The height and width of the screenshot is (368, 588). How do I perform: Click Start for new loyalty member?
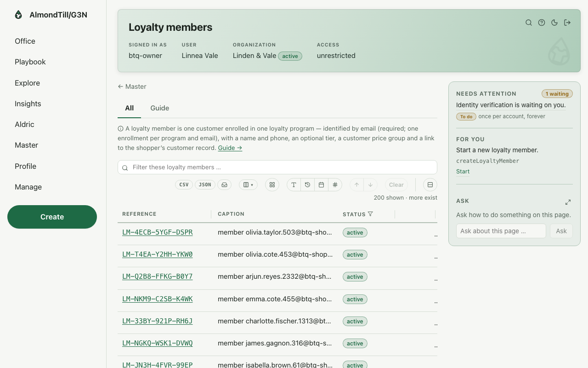463,172
